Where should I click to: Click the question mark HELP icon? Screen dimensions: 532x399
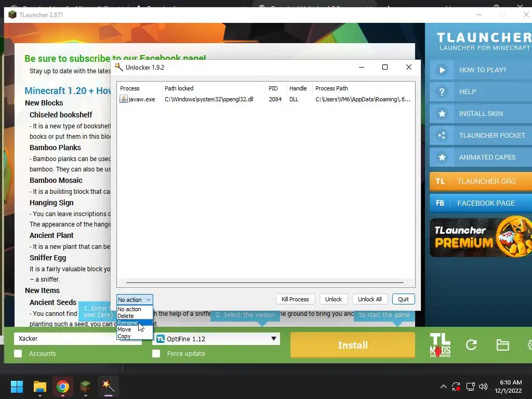442,91
